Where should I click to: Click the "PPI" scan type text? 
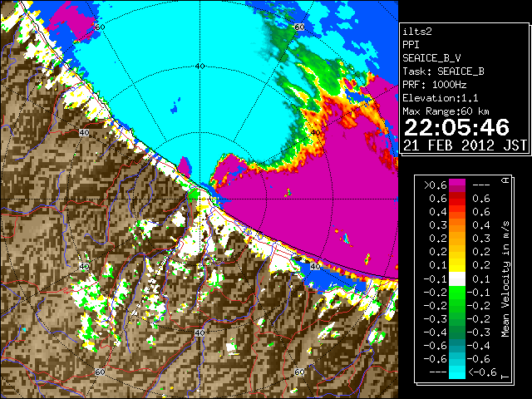point(411,45)
